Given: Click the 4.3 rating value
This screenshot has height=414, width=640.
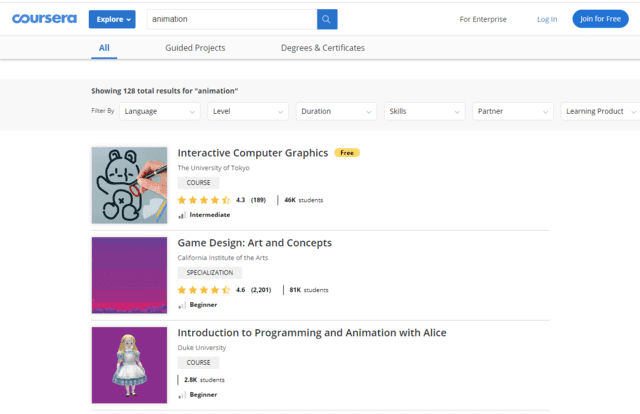Looking at the screenshot, I should [x=240, y=200].
